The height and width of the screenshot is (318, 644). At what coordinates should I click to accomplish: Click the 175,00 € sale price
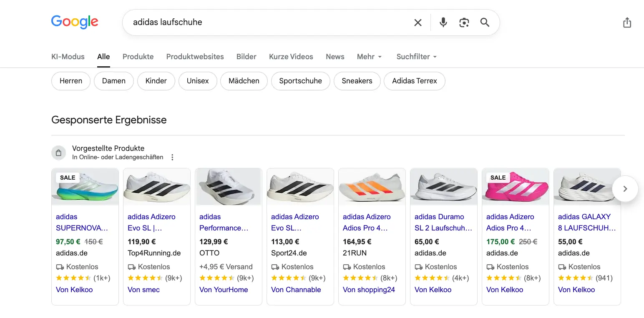pyautogui.click(x=501, y=242)
